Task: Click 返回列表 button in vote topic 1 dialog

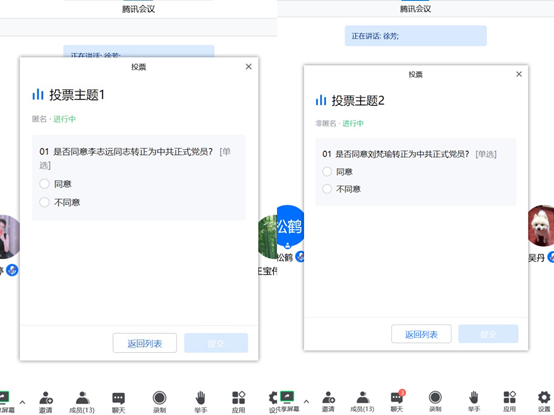Action: 145,343
